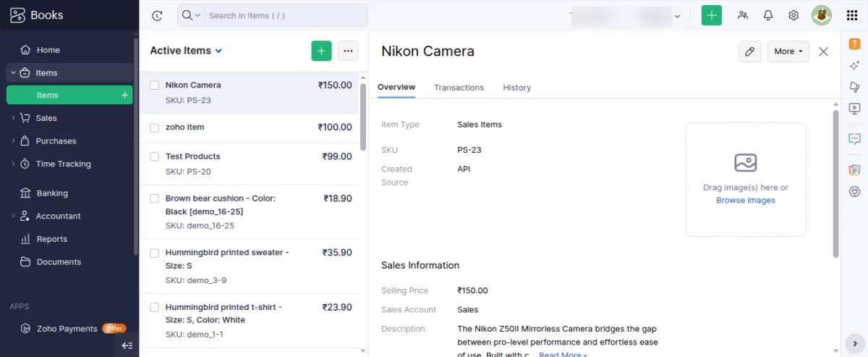
Task: Select the Nikon Camera checkbox
Action: click(x=154, y=85)
